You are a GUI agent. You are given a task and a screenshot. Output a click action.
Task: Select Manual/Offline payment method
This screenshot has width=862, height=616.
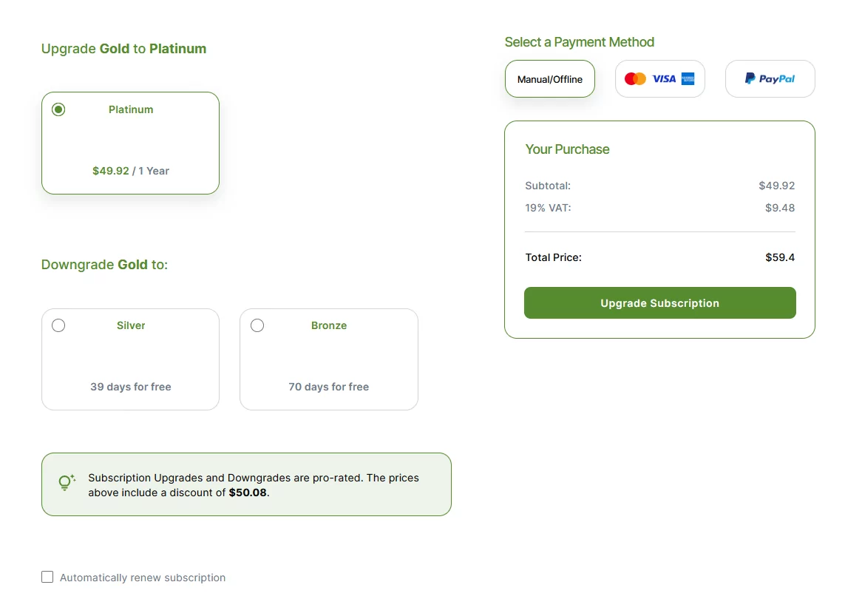coord(550,79)
